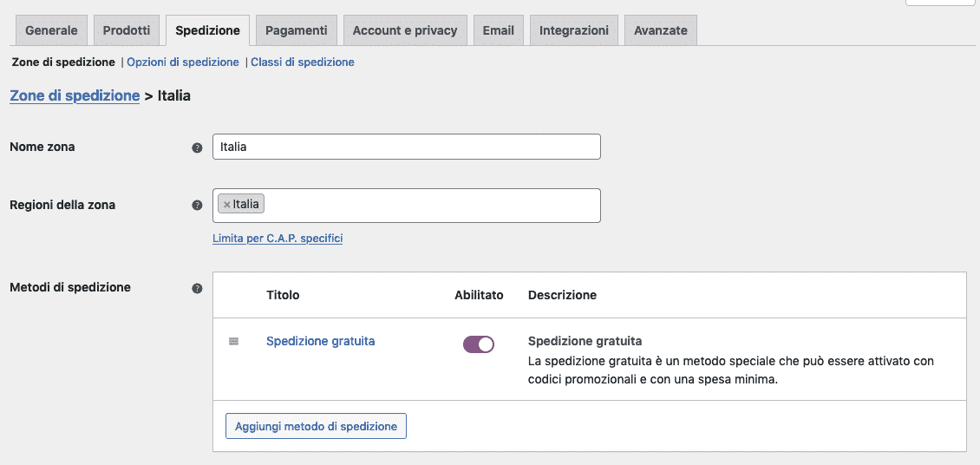Click the drag handle for Spedizione gratuita
The height and width of the screenshot is (465, 980).
click(233, 342)
